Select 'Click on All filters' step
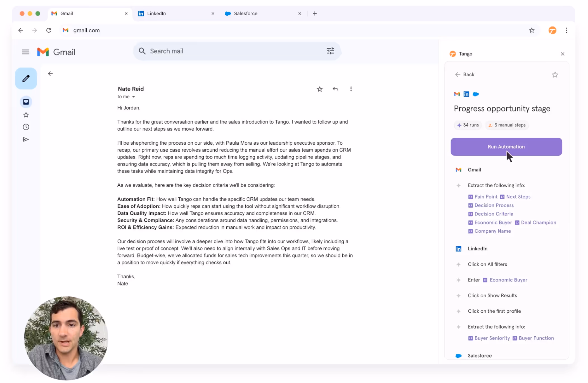 487,264
